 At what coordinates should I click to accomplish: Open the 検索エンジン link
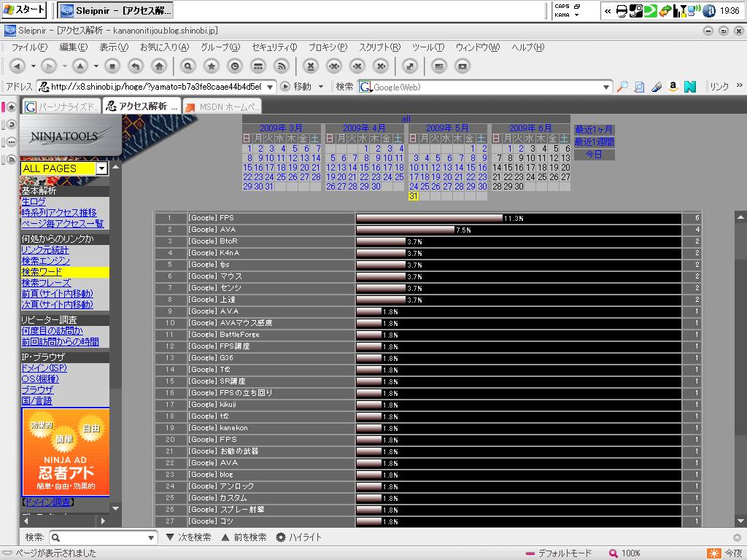click(x=46, y=261)
